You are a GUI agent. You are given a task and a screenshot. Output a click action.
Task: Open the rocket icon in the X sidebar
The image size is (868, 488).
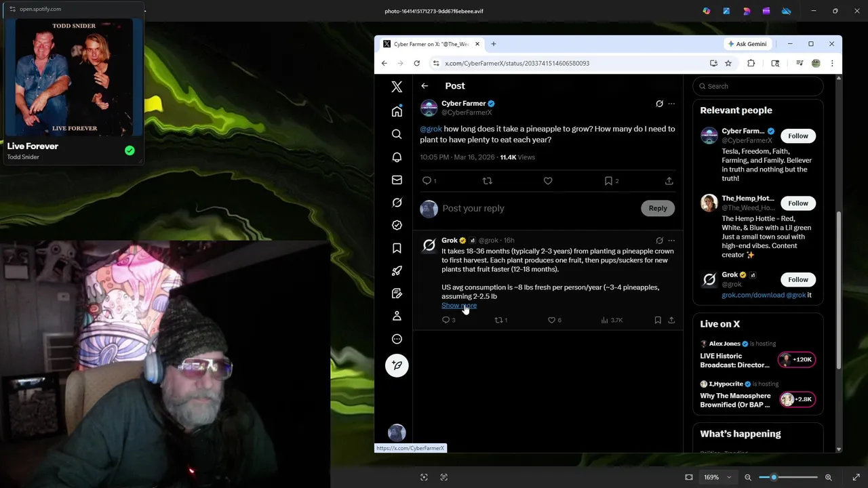pyautogui.click(x=397, y=270)
